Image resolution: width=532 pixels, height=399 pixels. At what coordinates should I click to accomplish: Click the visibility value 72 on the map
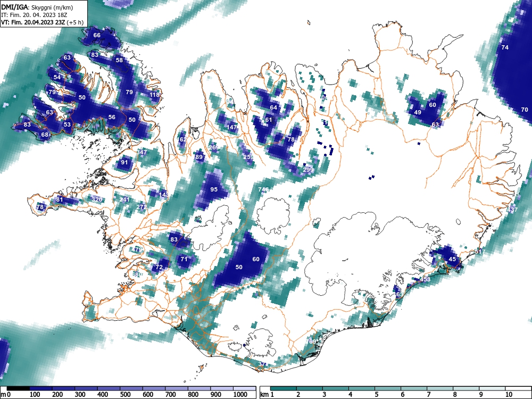(159, 267)
